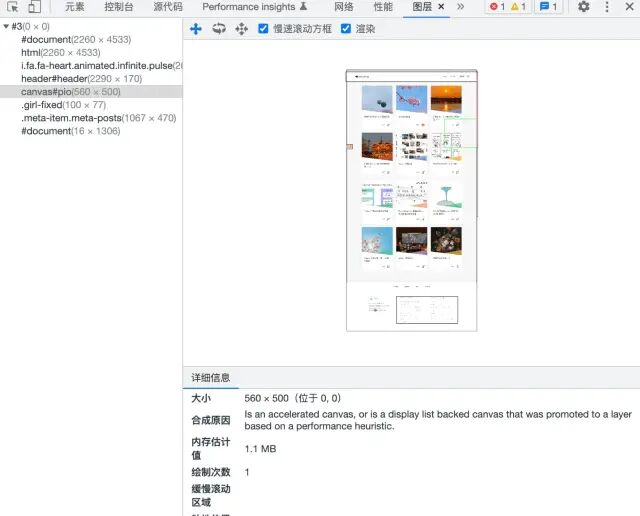Image resolution: width=640 pixels, height=516 pixels.
Task: Click the 1.1 MB memory estimate
Action: pos(260,449)
